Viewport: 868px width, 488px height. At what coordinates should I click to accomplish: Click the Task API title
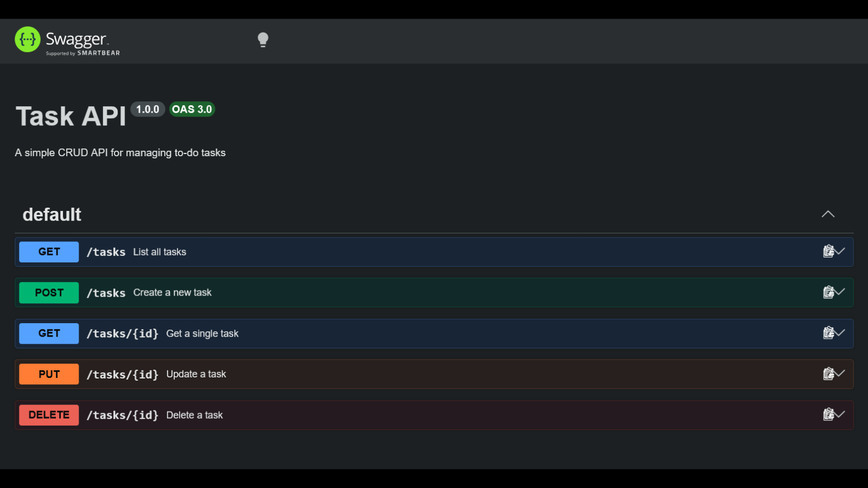pyautogui.click(x=71, y=116)
